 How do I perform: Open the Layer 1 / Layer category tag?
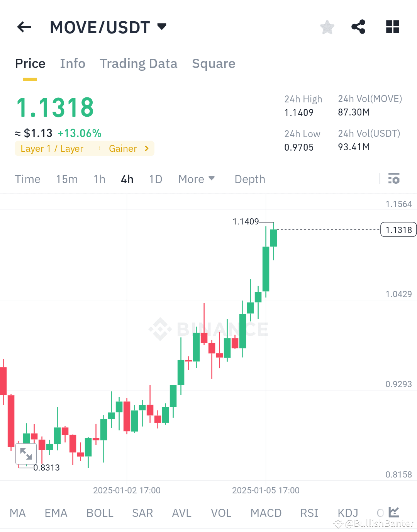[x=52, y=148]
